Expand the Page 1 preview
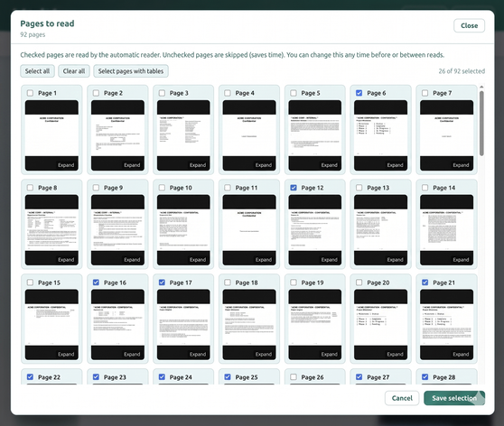Screen dimensions: 504x426 pos(66,165)
